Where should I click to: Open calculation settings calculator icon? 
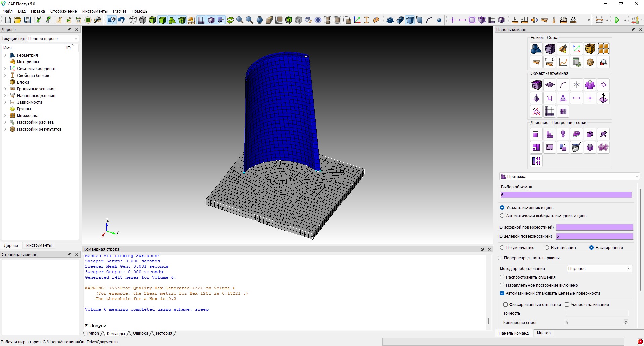tap(577, 62)
